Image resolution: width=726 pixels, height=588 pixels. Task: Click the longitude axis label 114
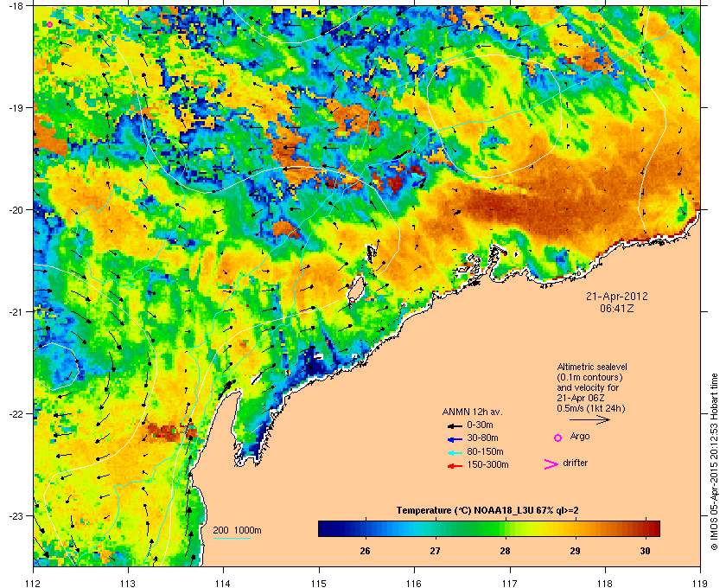223,584
